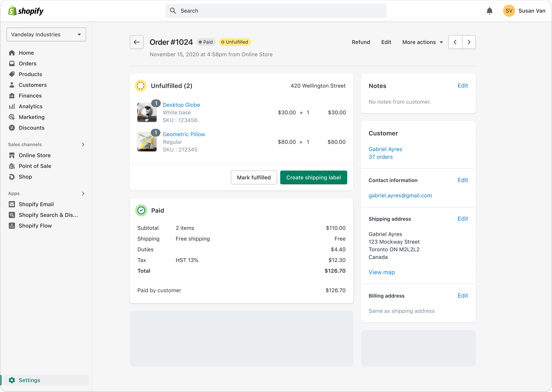Viewport: 552px width, 392px height.
Task: Open Orders in the sidebar menu
Action: [x=28, y=64]
